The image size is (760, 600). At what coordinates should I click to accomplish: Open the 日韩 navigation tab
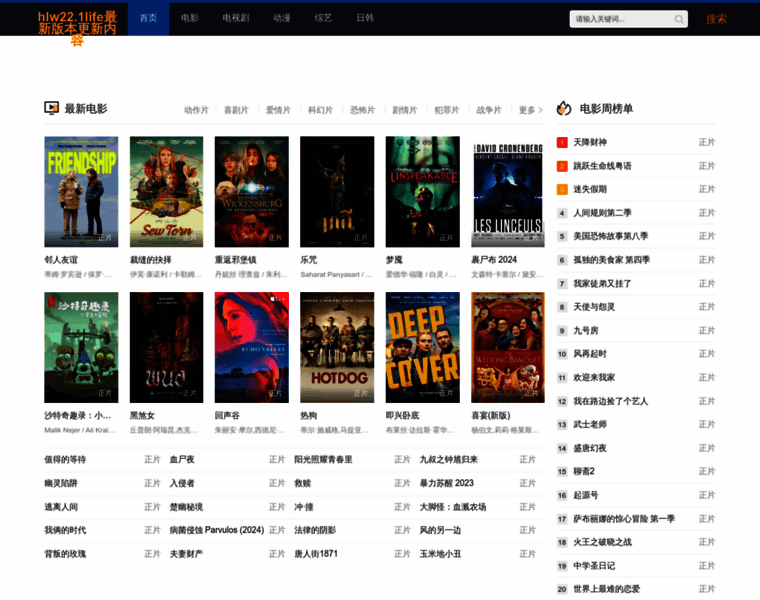pyautogui.click(x=365, y=18)
